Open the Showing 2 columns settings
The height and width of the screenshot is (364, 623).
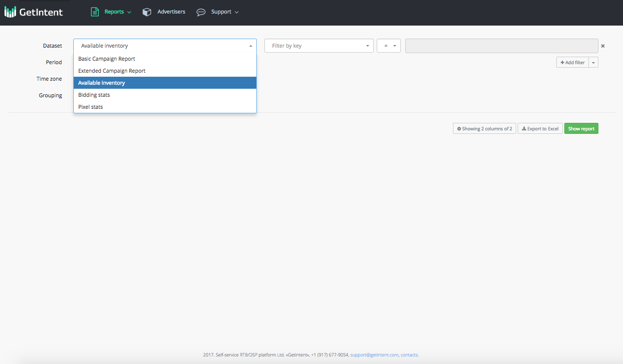pos(484,129)
